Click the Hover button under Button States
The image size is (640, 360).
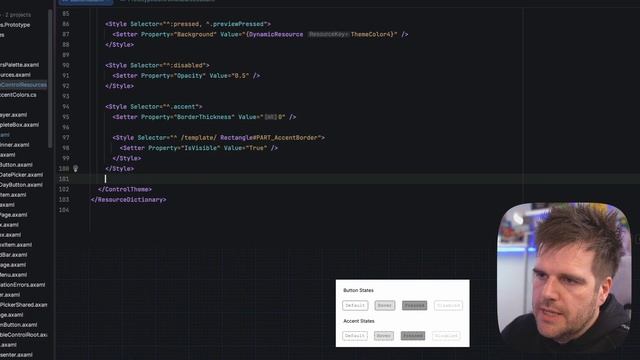click(x=384, y=305)
